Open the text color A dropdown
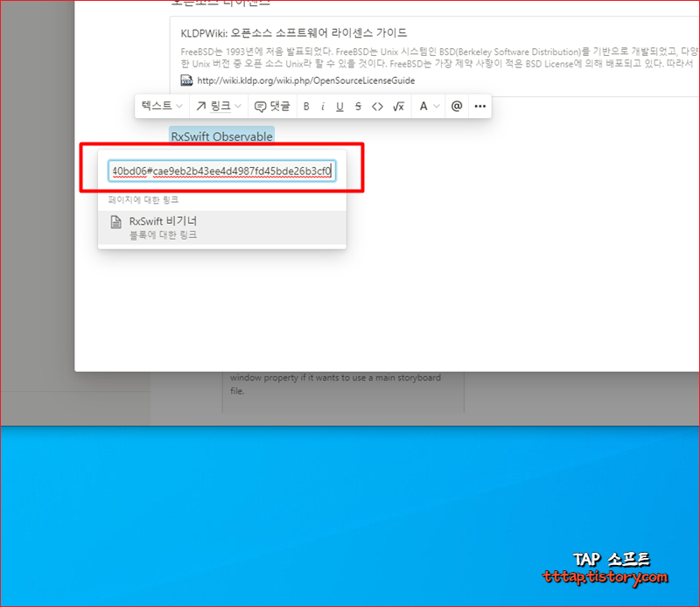This screenshot has height=607, width=700. [x=429, y=106]
